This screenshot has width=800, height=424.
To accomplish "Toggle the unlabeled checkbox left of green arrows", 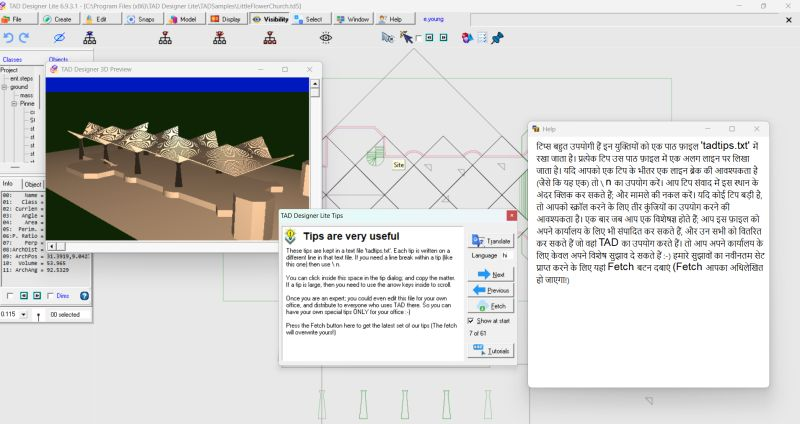I will [10, 296].
